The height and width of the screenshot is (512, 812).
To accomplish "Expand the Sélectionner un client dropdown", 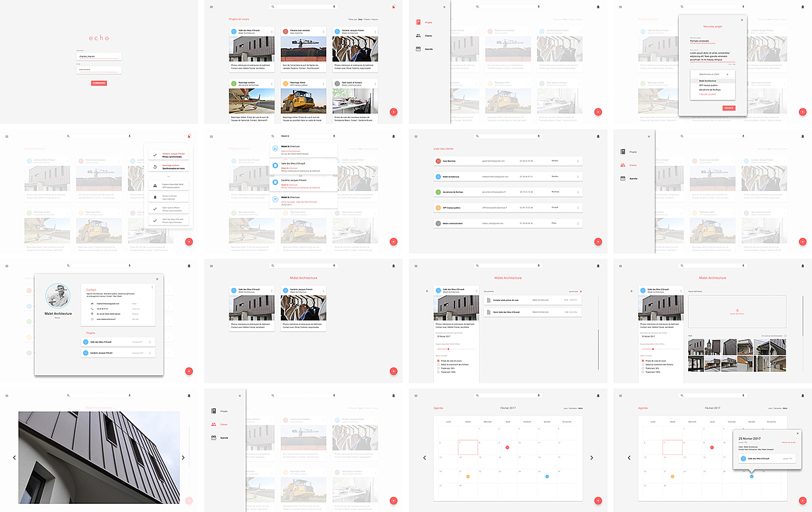I will pos(713,74).
